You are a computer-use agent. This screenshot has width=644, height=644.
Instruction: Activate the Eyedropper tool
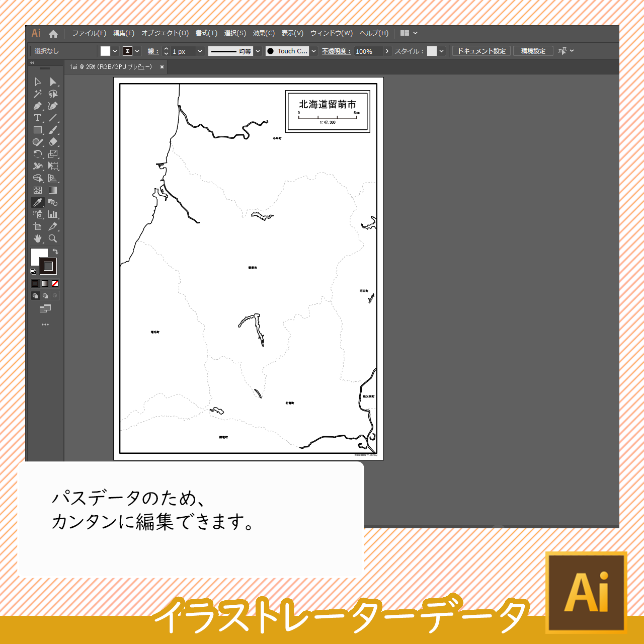pyautogui.click(x=38, y=202)
